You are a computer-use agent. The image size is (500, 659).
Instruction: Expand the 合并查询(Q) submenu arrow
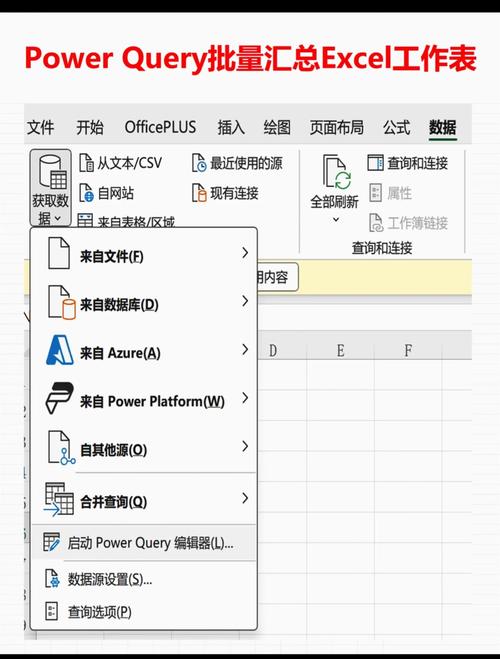[245, 498]
